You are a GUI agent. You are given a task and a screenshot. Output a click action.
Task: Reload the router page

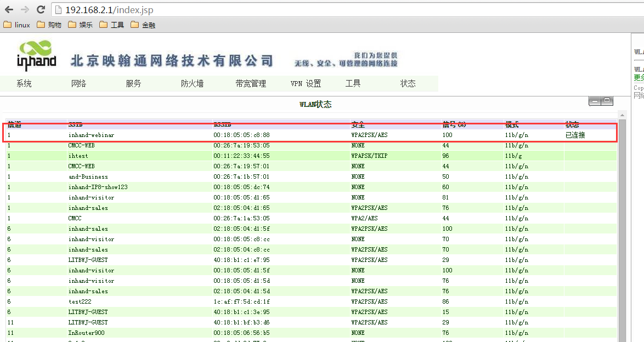(x=41, y=9)
